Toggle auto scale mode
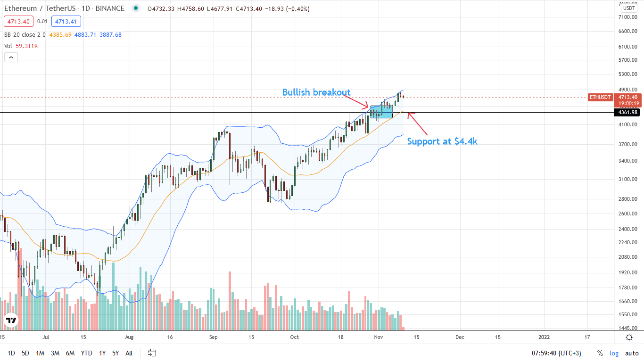The height and width of the screenshot is (362, 644). point(632,353)
